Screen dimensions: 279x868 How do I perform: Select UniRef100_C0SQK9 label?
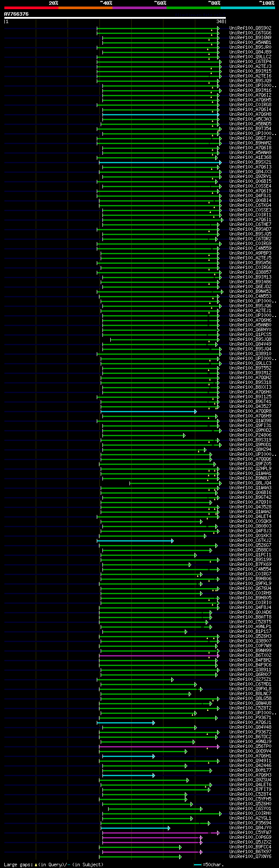coord(250,521)
